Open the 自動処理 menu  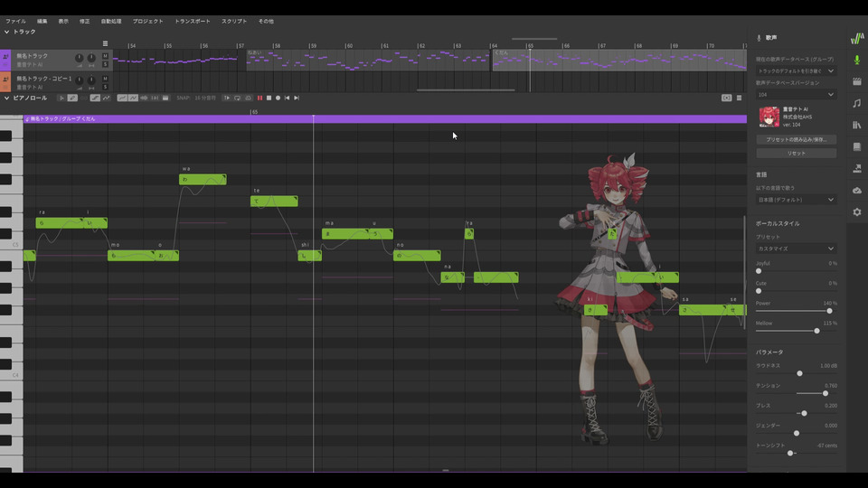[x=110, y=21]
